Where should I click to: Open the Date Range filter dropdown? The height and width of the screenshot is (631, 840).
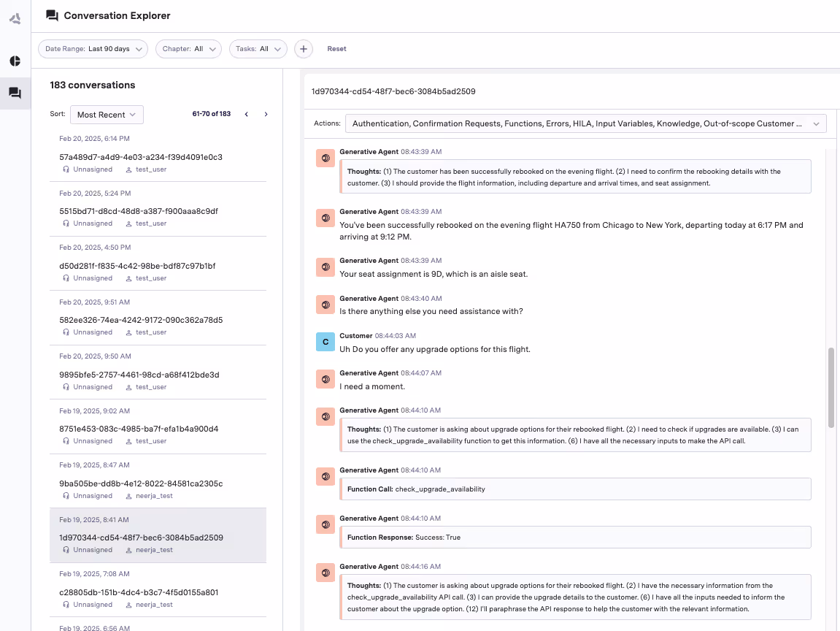tap(93, 49)
